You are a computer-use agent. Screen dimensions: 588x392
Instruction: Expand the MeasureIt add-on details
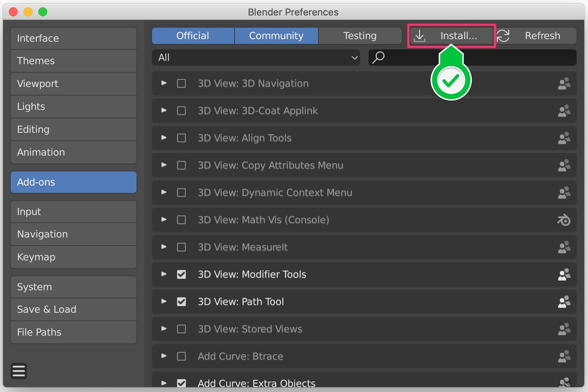(x=164, y=247)
